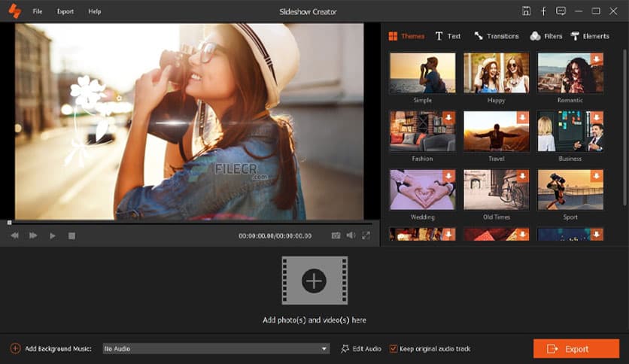The height and width of the screenshot is (364, 629).
Task: Switch to the Text tab
Action: click(448, 36)
